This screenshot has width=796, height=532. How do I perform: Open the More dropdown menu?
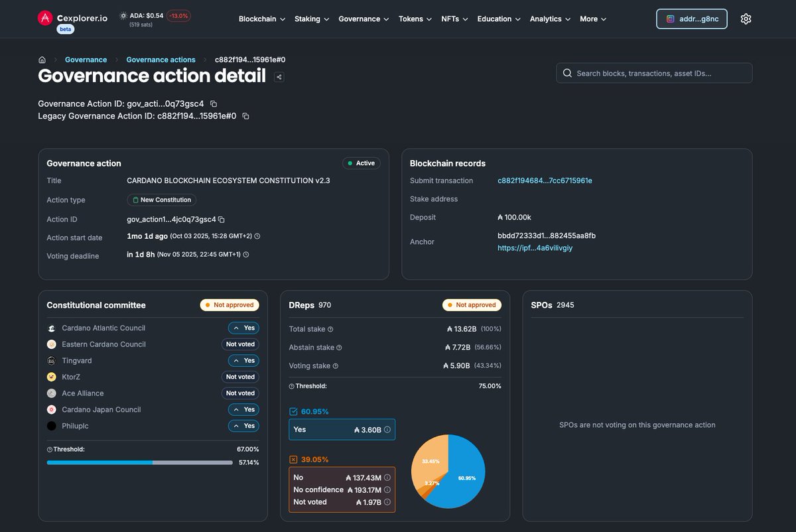tap(592, 19)
